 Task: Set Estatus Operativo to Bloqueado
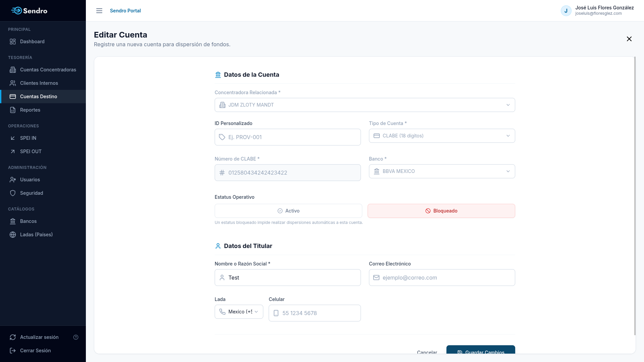tap(441, 211)
